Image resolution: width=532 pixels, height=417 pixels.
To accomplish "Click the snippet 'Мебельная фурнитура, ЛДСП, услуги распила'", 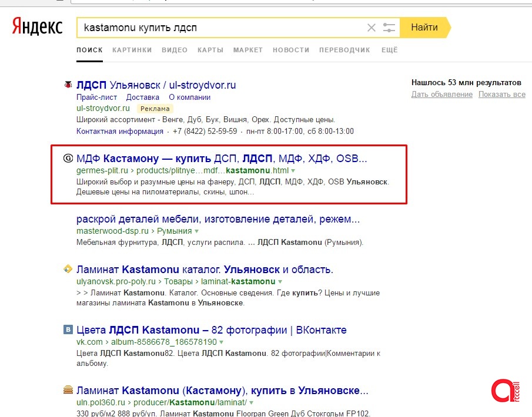I will 220,243.
